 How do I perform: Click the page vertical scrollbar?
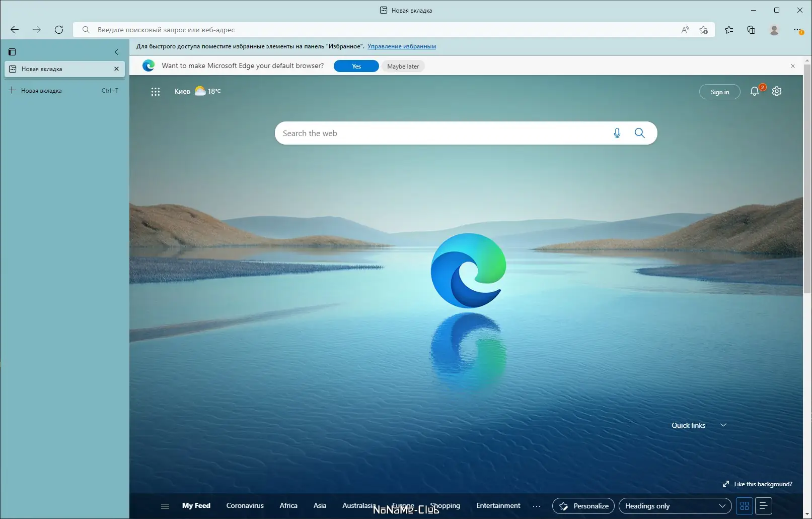click(x=807, y=179)
